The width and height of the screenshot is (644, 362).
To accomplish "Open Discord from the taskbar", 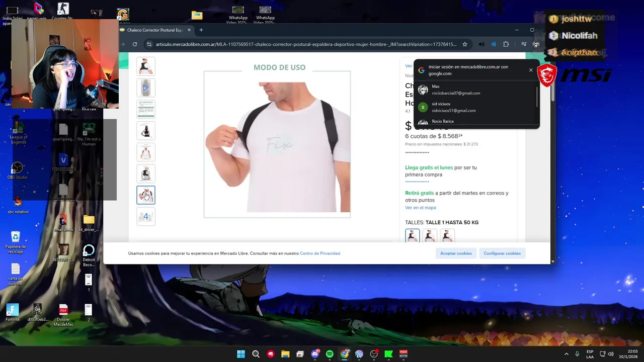I will tap(315, 354).
